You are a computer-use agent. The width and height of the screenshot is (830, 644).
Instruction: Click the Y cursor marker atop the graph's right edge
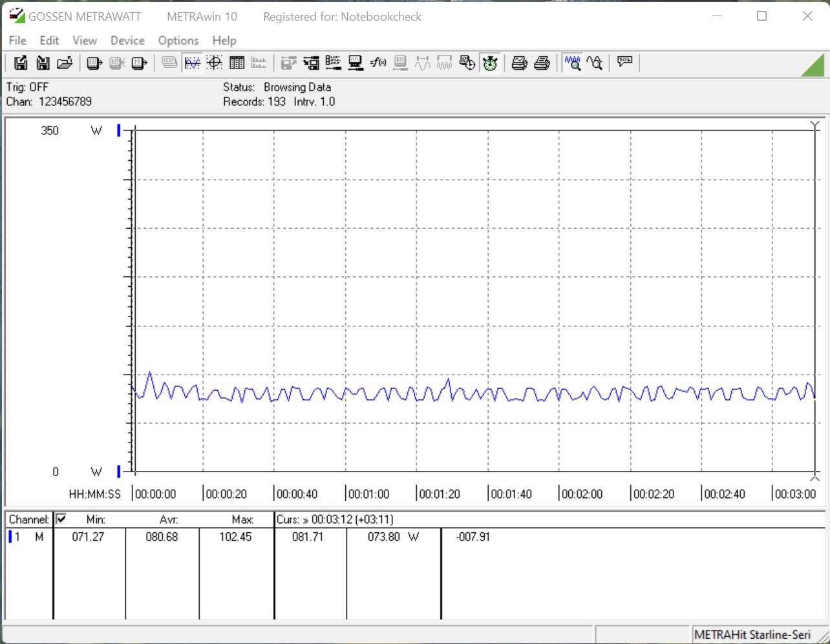click(x=814, y=125)
